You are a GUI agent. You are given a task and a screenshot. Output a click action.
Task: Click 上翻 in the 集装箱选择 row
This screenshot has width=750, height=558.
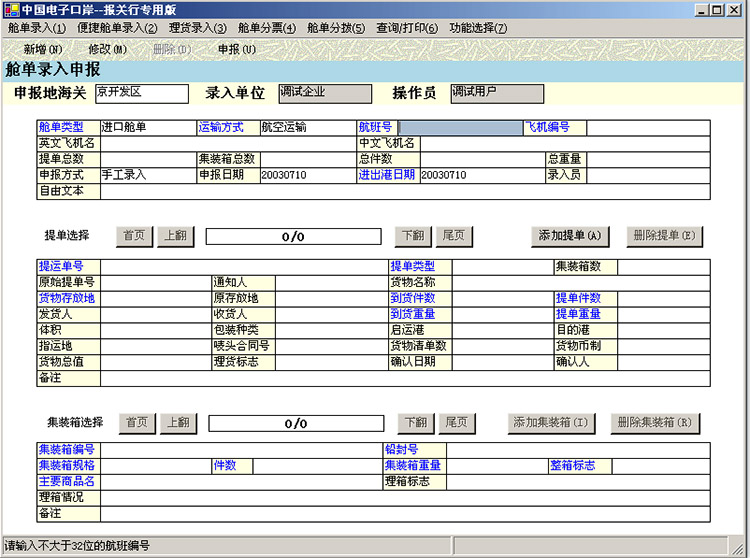coord(178,423)
